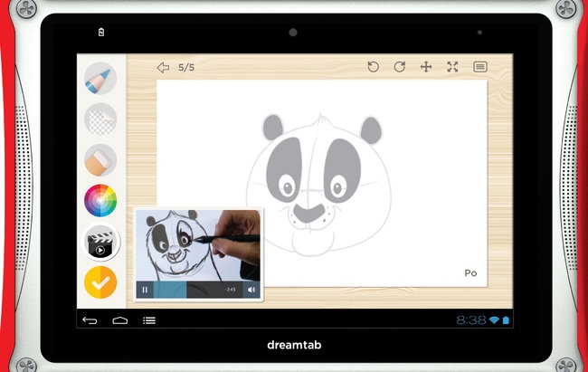Tap the 8:38 clock in status bar
Viewport: 588px width, 372px height.
(470, 320)
